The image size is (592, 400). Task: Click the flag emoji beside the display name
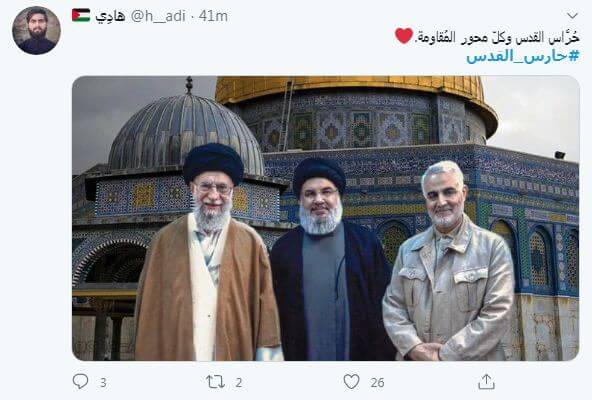coord(81,15)
